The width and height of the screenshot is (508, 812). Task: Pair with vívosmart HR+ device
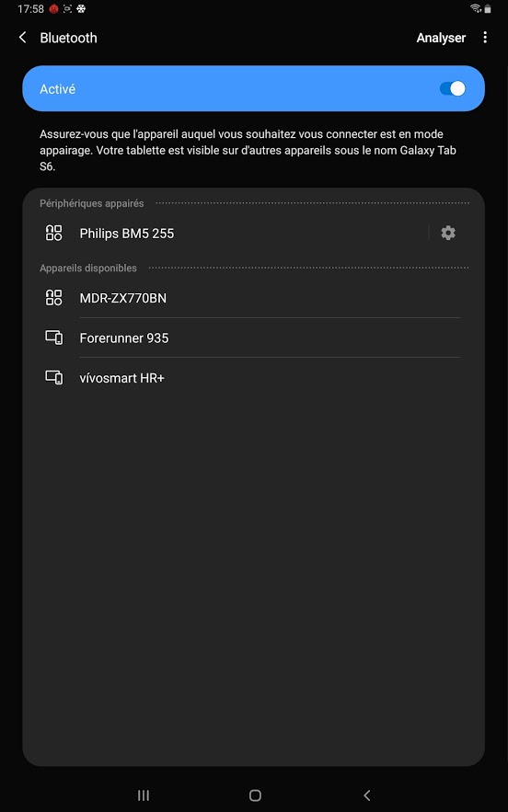pyautogui.click(x=253, y=378)
